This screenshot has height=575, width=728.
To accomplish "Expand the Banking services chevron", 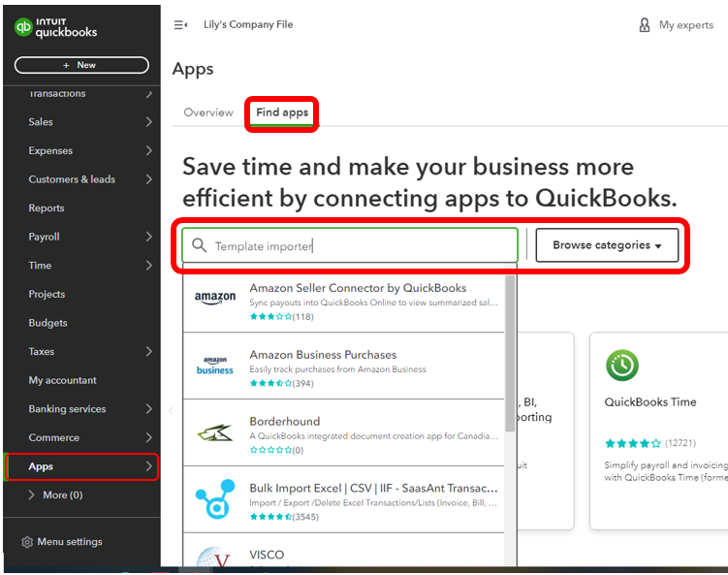I will coord(148,409).
